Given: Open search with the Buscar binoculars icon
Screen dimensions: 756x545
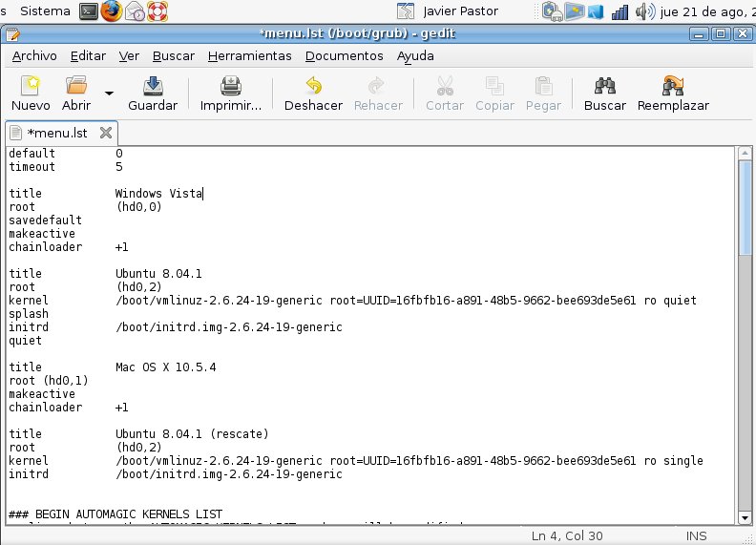Looking at the screenshot, I should coord(605,86).
